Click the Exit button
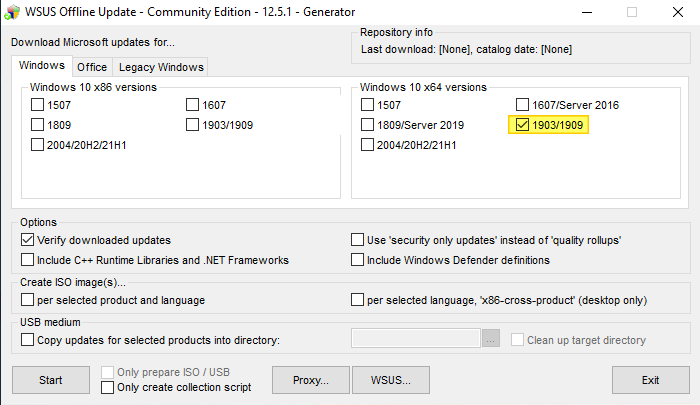 (650, 380)
